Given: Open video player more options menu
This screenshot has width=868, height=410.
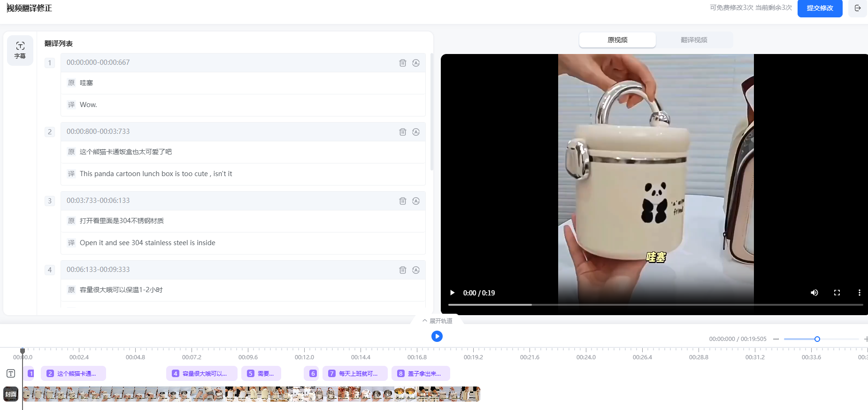Looking at the screenshot, I should pyautogui.click(x=859, y=293).
